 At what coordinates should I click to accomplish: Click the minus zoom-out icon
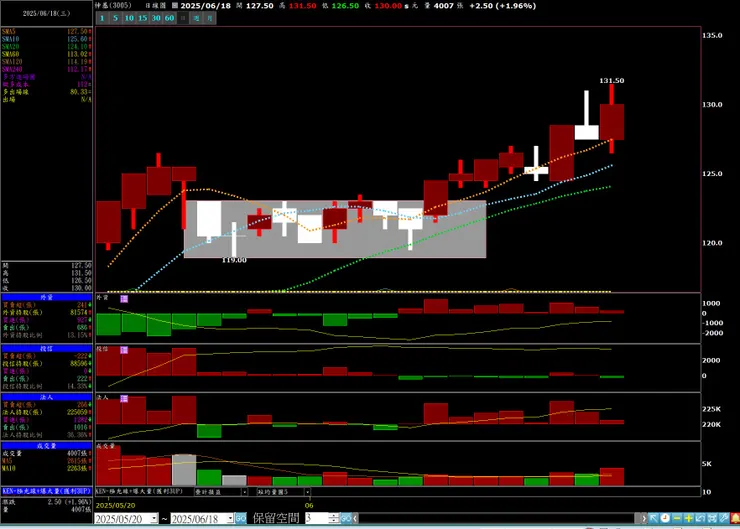(677, 518)
